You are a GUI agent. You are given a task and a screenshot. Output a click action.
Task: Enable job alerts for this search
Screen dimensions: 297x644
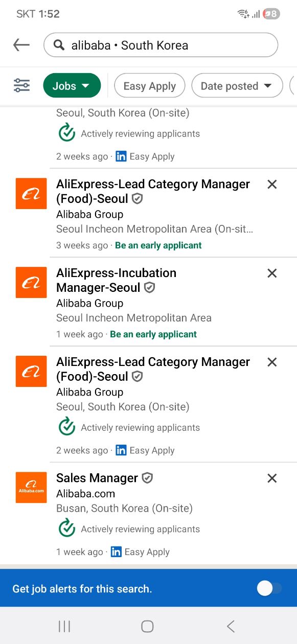(x=268, y=588)
